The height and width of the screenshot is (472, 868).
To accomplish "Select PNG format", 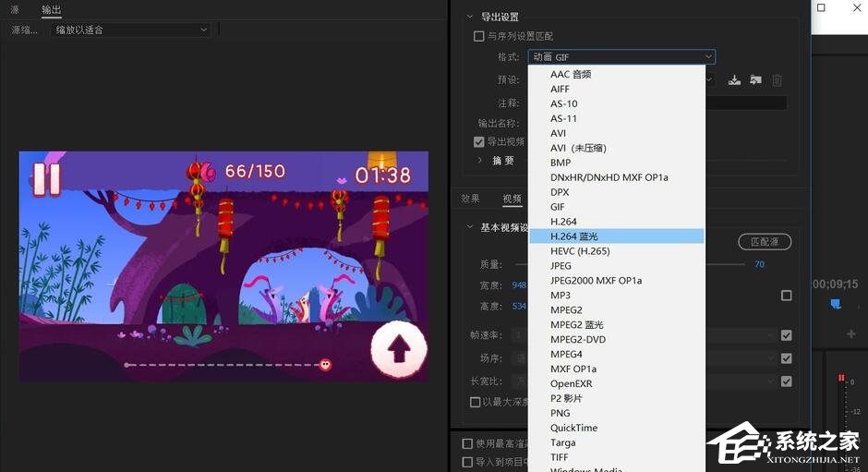I will (x=617, y=413).
